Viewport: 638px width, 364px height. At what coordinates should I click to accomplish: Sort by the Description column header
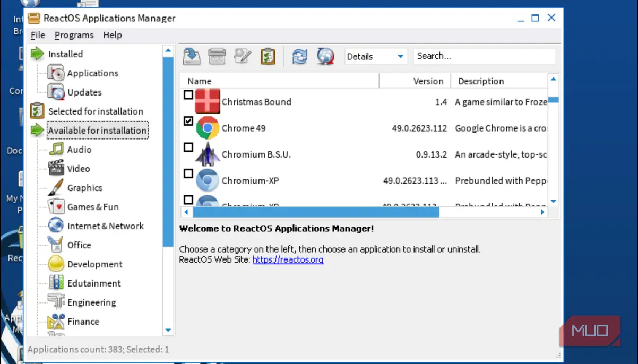tap(499, 81)
